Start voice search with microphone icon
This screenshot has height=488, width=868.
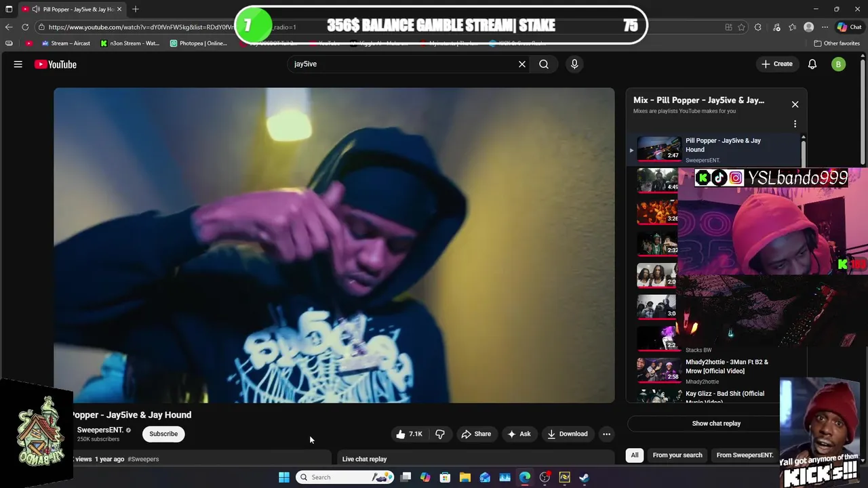click(574, 64)
